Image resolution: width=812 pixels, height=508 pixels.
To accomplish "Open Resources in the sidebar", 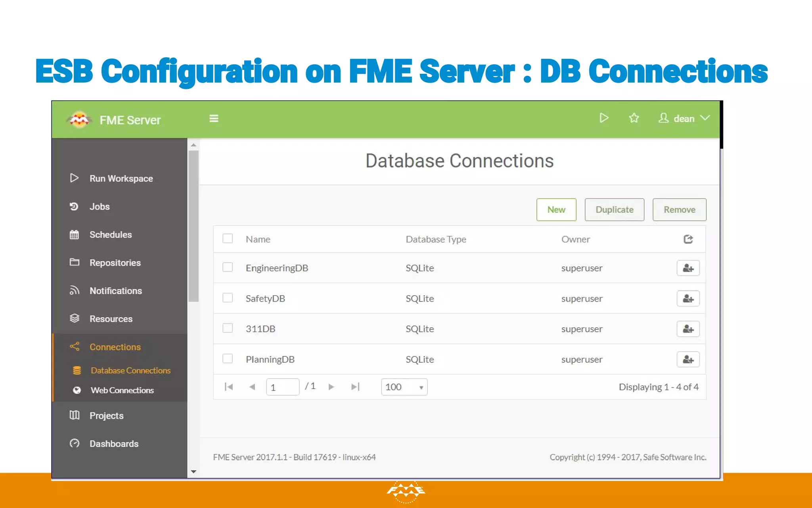I will pos(111,319).
